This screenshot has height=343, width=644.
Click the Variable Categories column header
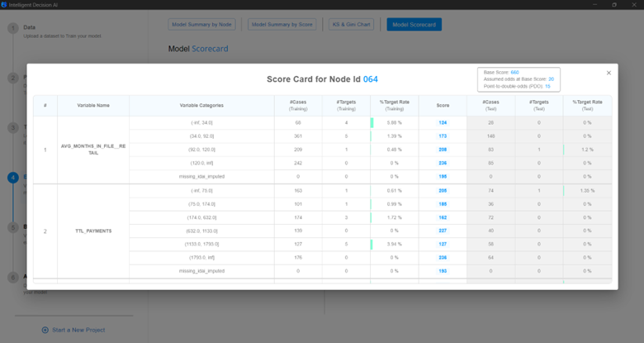pyautogui.click(x=201, y=105)
